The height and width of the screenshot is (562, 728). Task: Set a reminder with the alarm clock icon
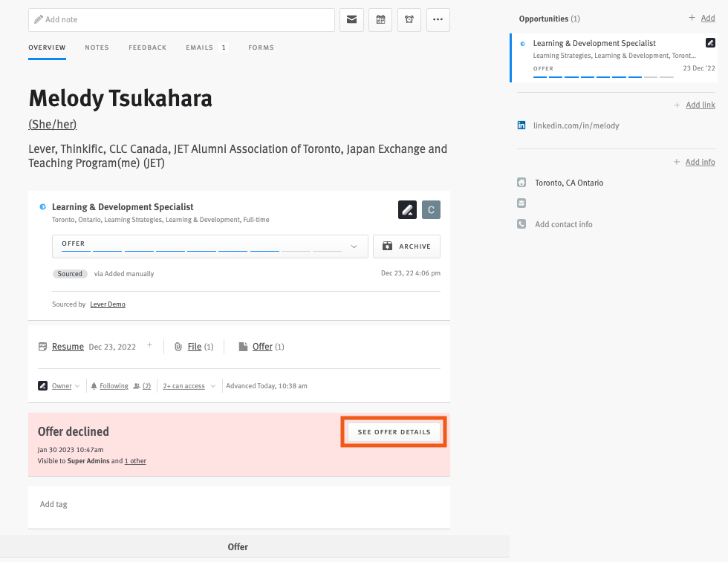(409, 20)
